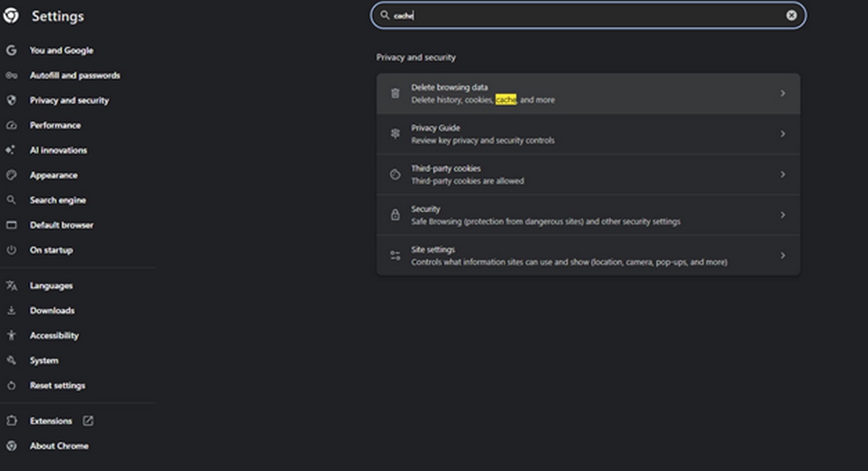Open Appearance settings section
This screenshot has height=471, width=868.
click(x=54, y=175)
